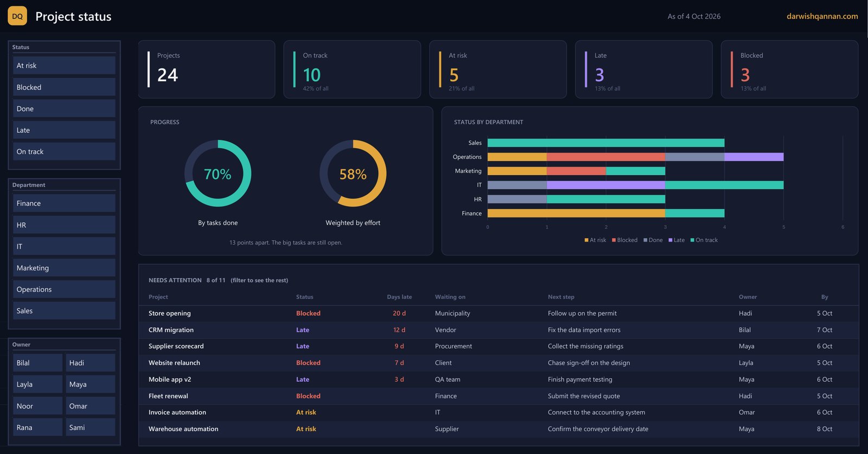Open the Projects total card showing 24
Image resolution: width=868 pixels, height=454 pixels.
click(x=207, y=69)
